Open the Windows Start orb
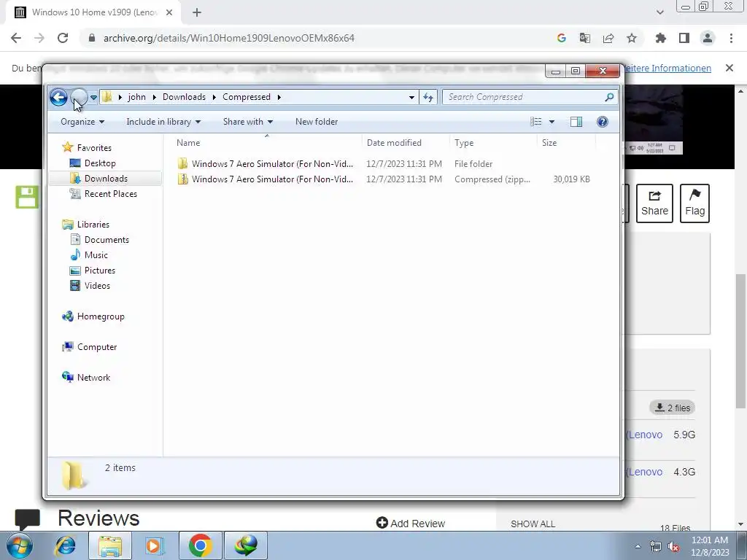747x560 pixels. (x=20, y=545)
